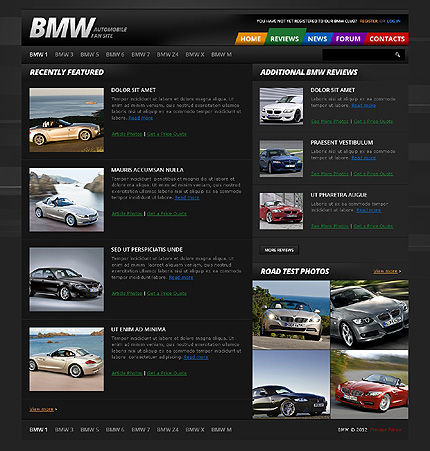Image resolution: width=430 pixels, height=451 pixels.
Task: Get a Price Quote for Sed Ut Perspiciatis
Action: coord(167,293)
